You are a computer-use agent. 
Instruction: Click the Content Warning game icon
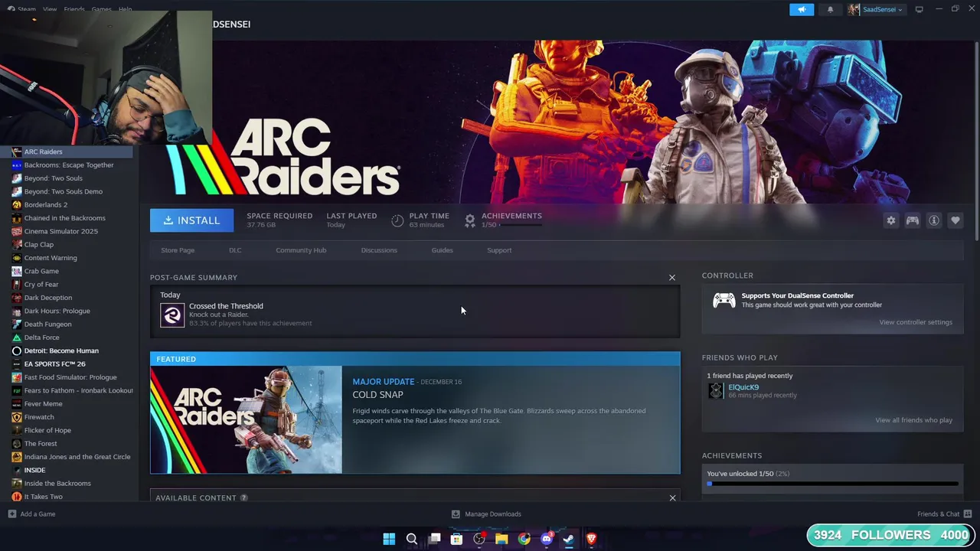pyautogui.click(x=17, y=258)
